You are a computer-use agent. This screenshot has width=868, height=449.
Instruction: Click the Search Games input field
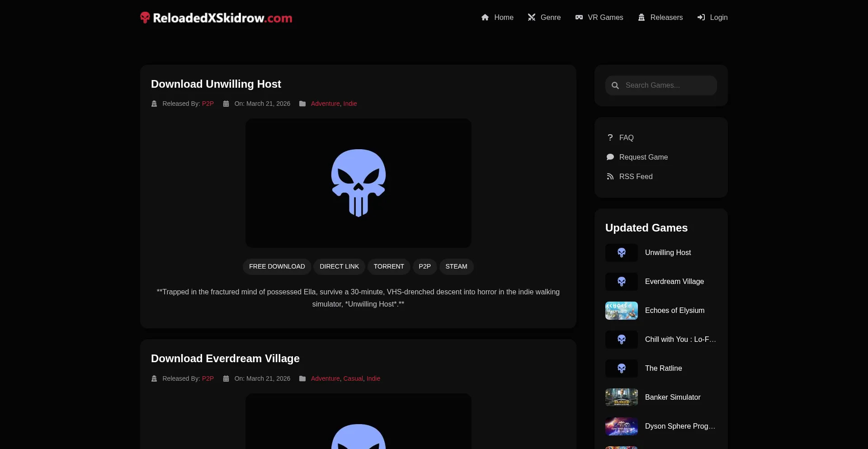661,85
